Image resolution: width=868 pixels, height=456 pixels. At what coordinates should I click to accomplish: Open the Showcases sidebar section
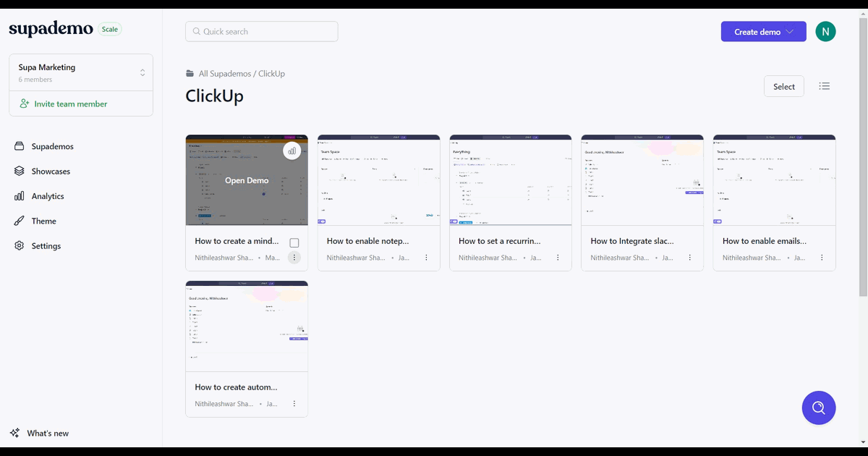tap(51, 172)
